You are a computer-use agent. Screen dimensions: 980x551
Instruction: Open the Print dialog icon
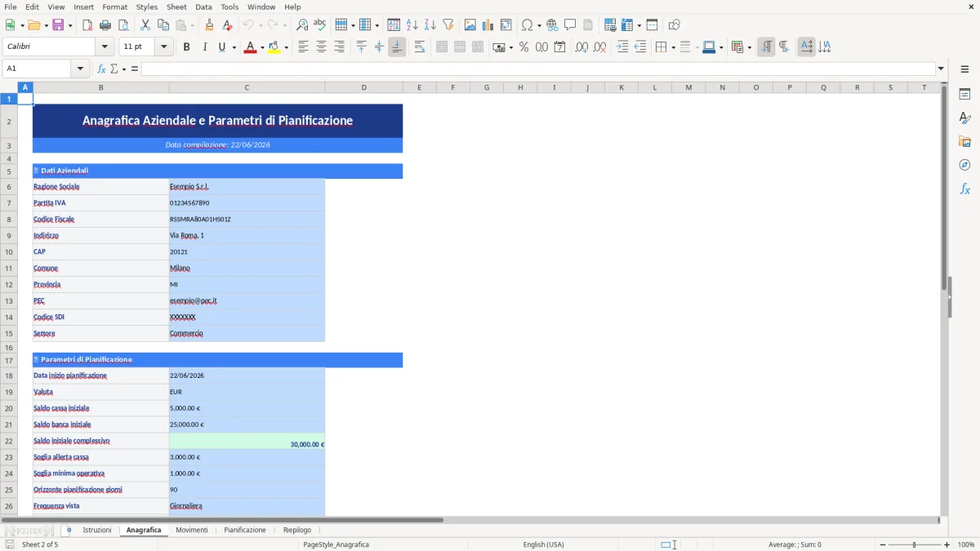[x=105, y=25]
